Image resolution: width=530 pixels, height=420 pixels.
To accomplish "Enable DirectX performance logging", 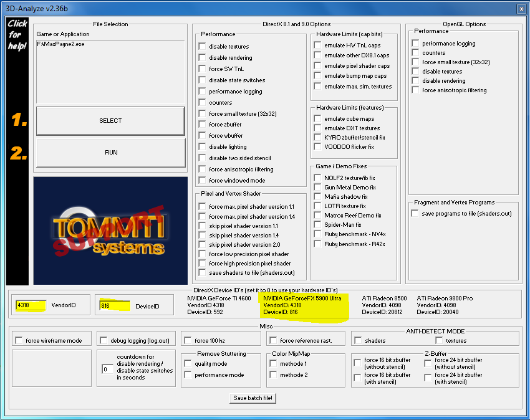I will (x=202, y=91).
